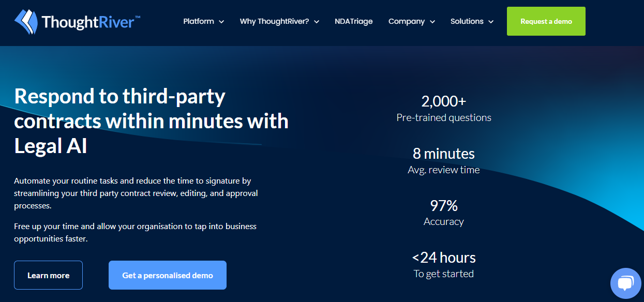Screen dimensions: 644x302
Task: Click the To get started label
Action: tap(444, 274)
